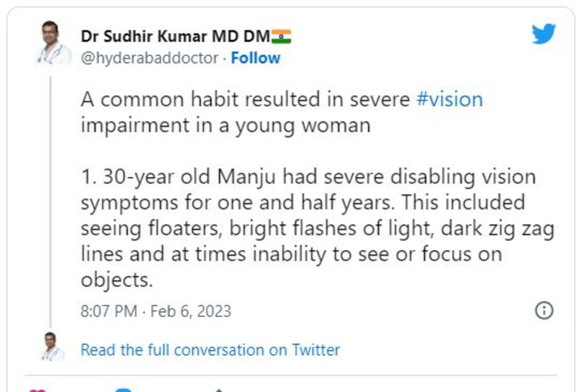Click the share icon at bottom edge
Viewport: 584px width, 392px height.
(x=219, y=390)
